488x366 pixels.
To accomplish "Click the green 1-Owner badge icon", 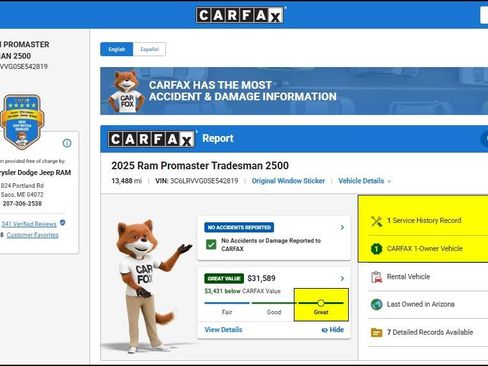I will [x=377, y=249].
